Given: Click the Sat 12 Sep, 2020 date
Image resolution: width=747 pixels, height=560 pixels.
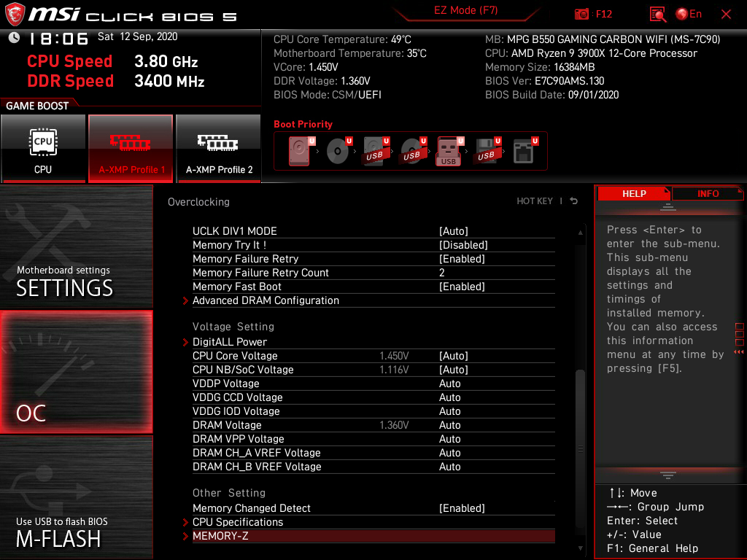Looking at the screenshot, I should (x=138, y=36).
